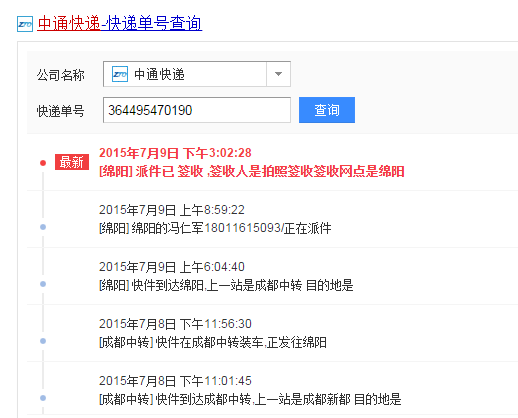Click the timeline dot for 上午6:04:40 entry
Screen dimensions: 518x418
pos(43,284)
